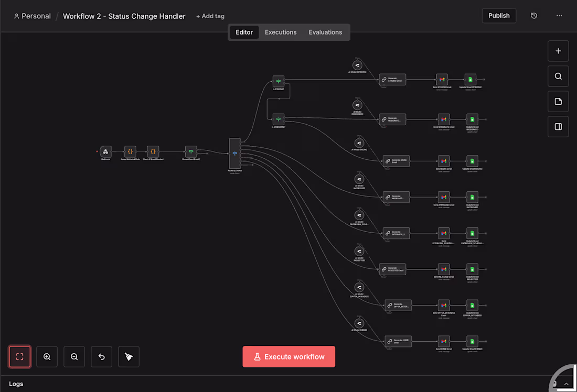Open the version history via the clock icon

(x=534, y=15)
